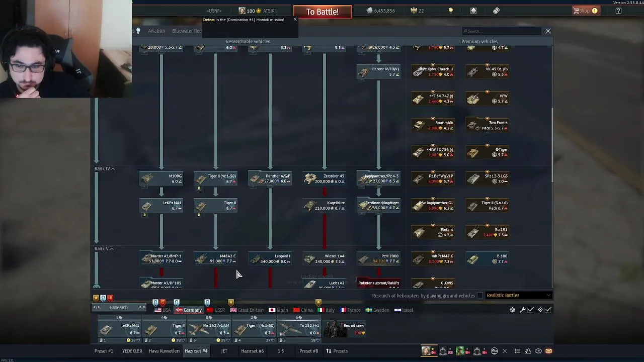The height and width of the screenshot is (362, 644).
Task: Open the help question-mark icon
Action: click(x=618, y=11)
